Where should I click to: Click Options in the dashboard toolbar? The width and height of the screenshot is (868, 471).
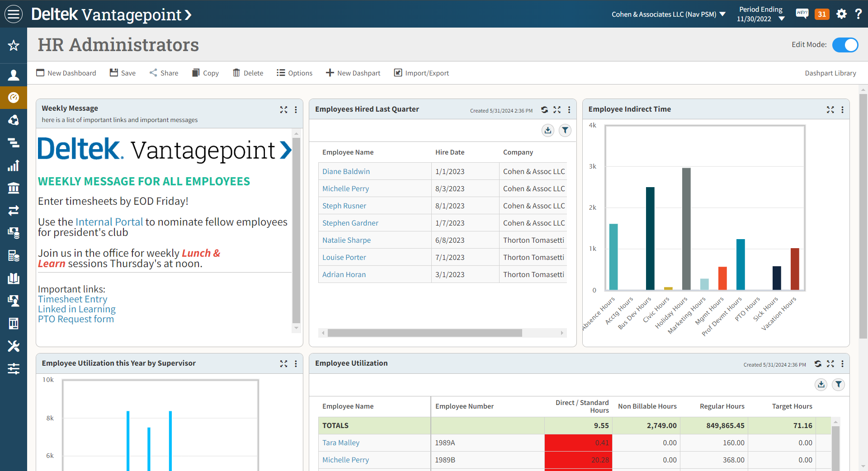pyautogui.click(x=294, y=73)
